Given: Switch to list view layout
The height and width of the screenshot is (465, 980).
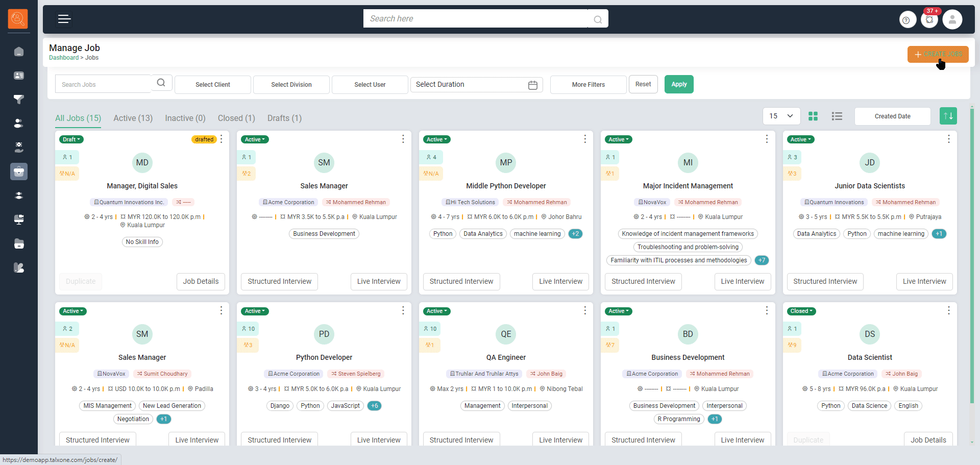Looking at the screenshot, I should tap(837, 116).
